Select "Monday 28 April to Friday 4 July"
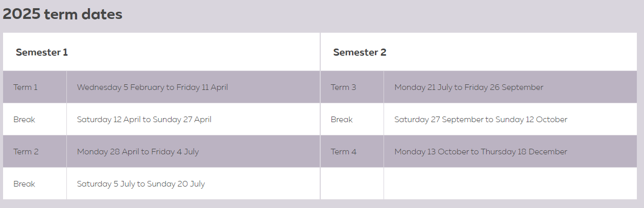The image size is (644, 208). coord(138,152)
